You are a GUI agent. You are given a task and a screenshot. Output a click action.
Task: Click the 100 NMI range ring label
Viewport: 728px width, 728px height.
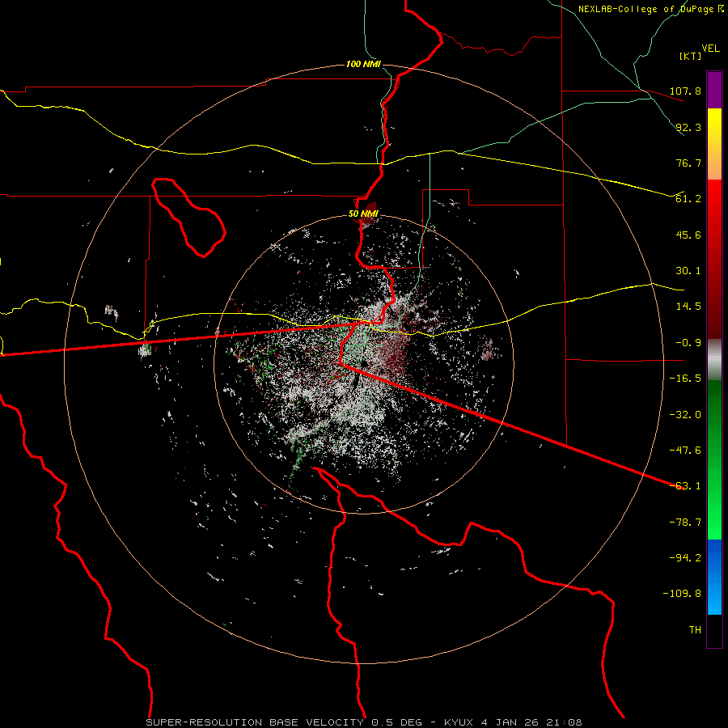point(363,64)
